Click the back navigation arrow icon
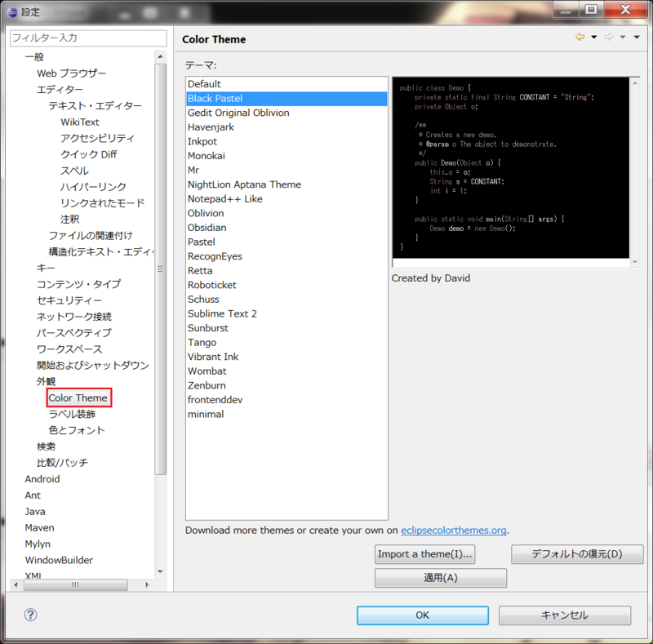 (580, 37)
